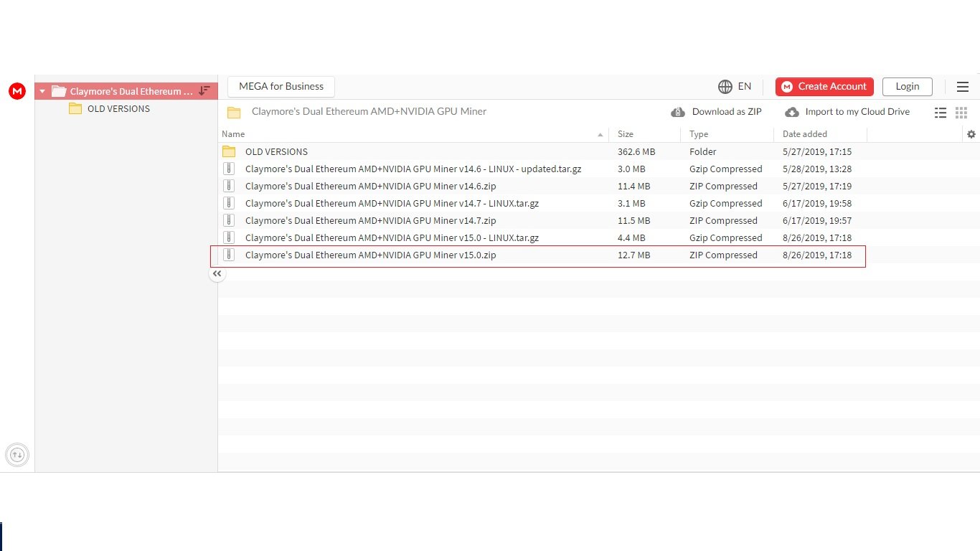Click the 6/17/2019, 19:58 date cell

(x=817, y=203)
